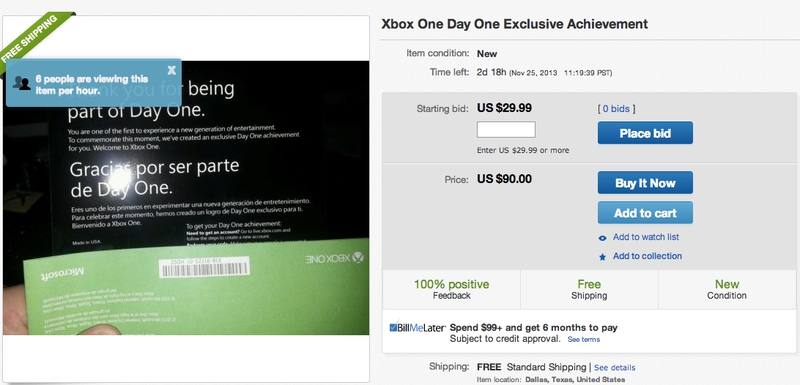Click the star icon beside Add to collection
This screenshot has width=800, height=385.
(603, 257)
